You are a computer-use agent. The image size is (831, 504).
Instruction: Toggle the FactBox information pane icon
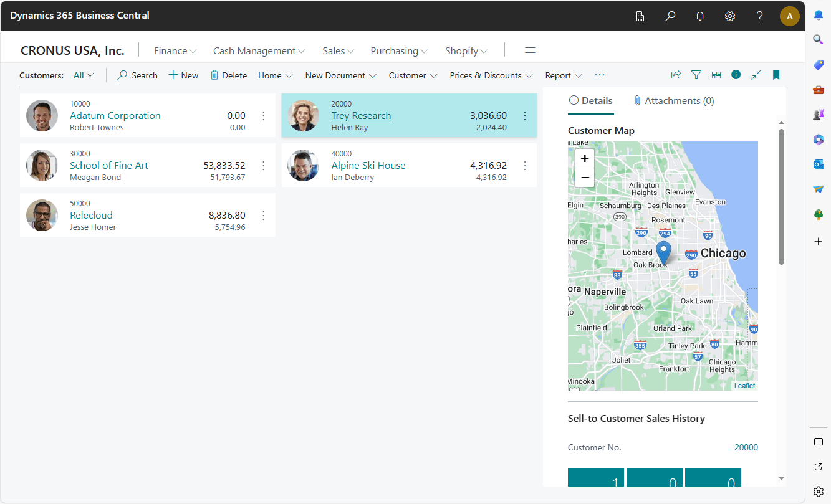click(736, 75)
